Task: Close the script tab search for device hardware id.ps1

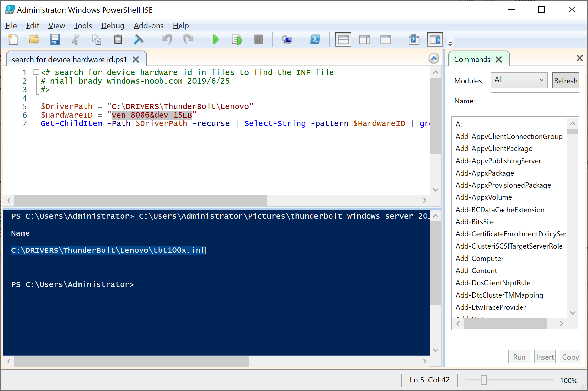Action: [136, 60]
